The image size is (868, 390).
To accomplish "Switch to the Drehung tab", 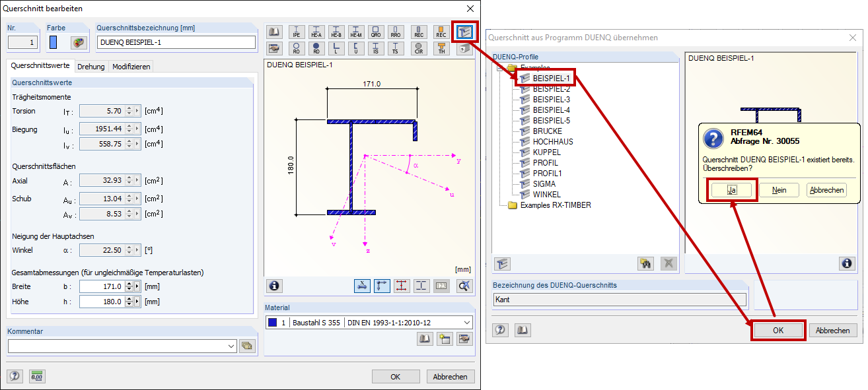I will click(x=90, y=67).
